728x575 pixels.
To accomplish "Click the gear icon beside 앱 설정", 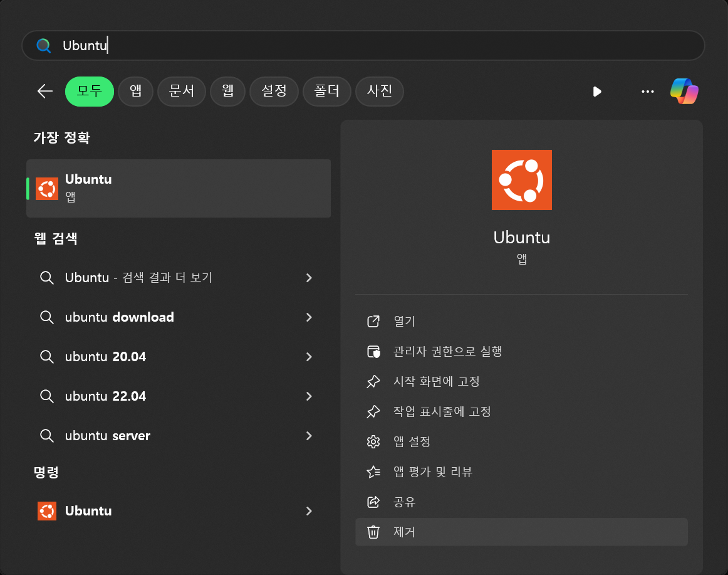I will click(x=373, y=441).
